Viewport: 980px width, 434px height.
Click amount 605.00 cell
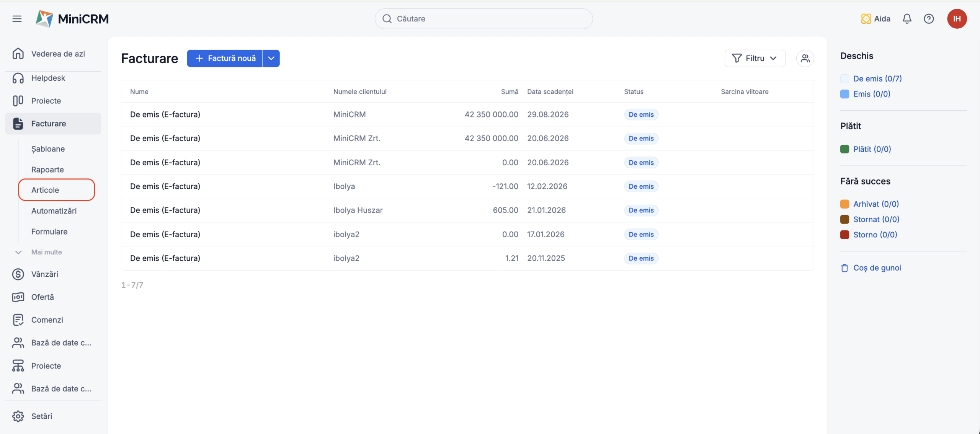(x=505, y=210)
